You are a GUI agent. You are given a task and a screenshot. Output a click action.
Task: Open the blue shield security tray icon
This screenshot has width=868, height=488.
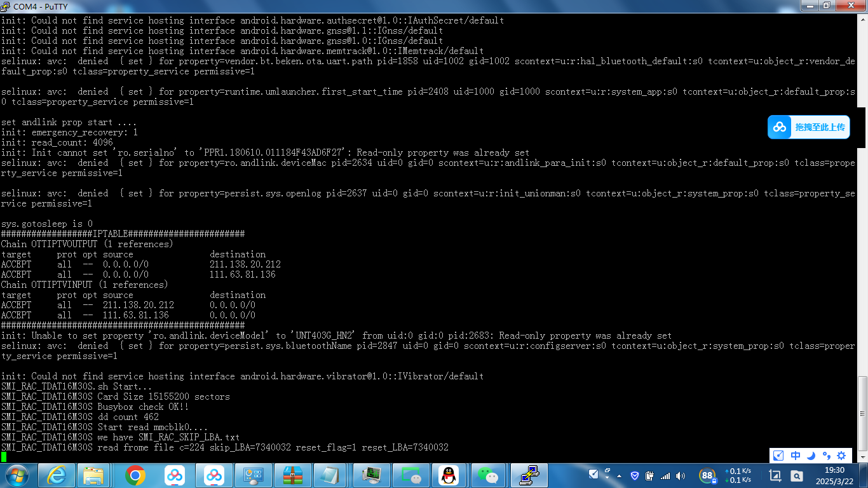click(635, 475)
